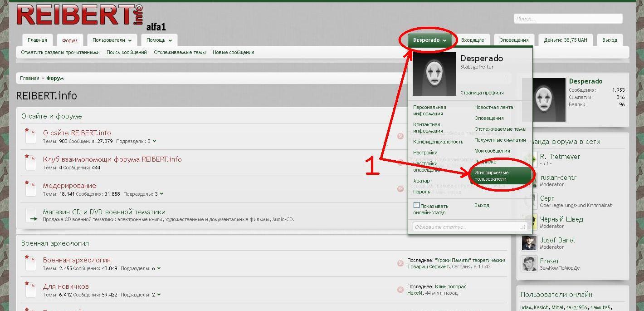Focus the Поиск search field

click(568, 19)
